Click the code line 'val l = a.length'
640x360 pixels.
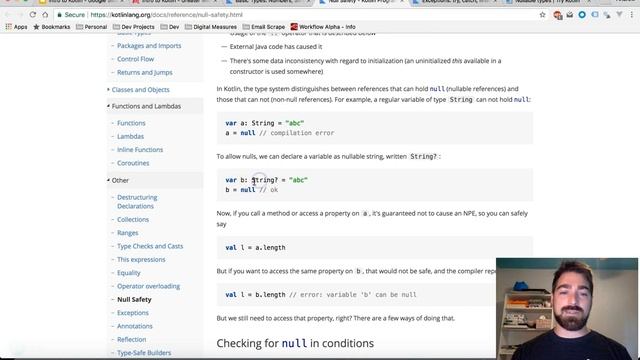click(255, 247)
